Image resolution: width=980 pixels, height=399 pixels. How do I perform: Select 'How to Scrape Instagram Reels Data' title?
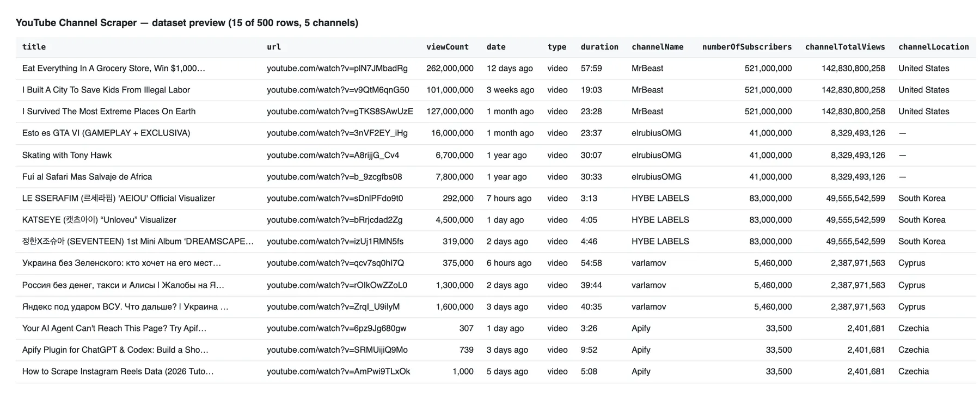[x=118, y=371]
